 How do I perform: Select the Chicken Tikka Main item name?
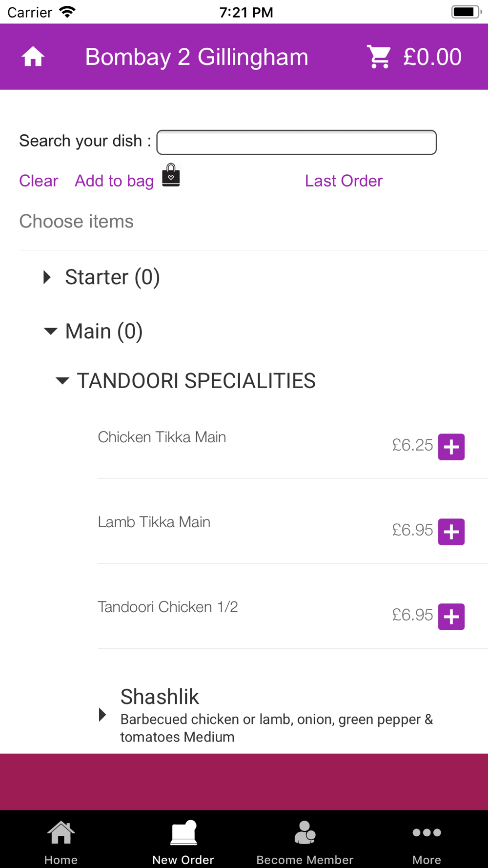click(162, 437)
